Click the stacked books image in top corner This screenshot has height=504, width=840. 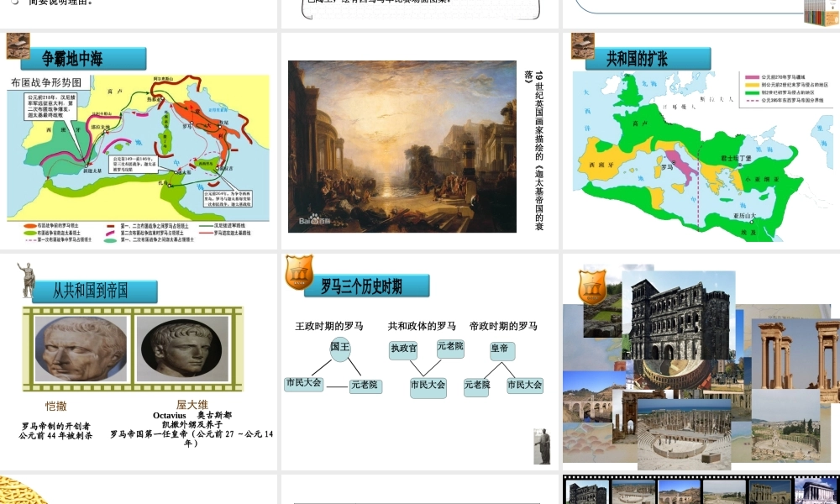pos(822,12)
